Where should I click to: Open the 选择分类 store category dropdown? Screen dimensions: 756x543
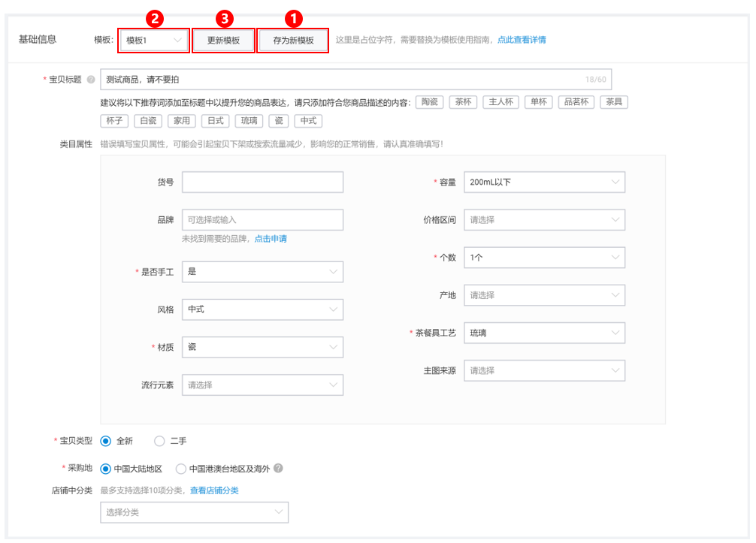click(194, 512)
